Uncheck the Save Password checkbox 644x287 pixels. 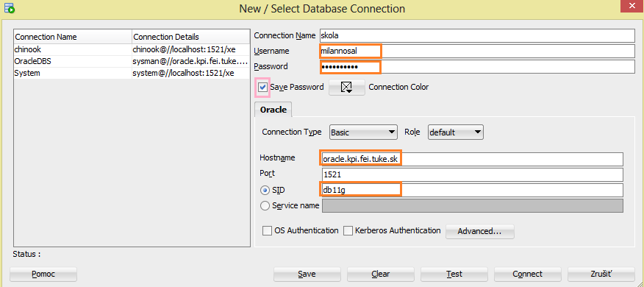point(262,87)
